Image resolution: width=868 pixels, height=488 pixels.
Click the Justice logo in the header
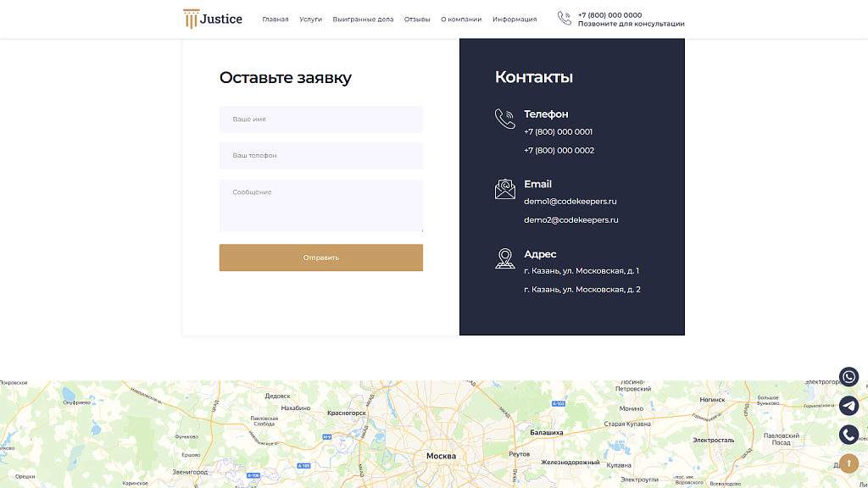point(211,18)
